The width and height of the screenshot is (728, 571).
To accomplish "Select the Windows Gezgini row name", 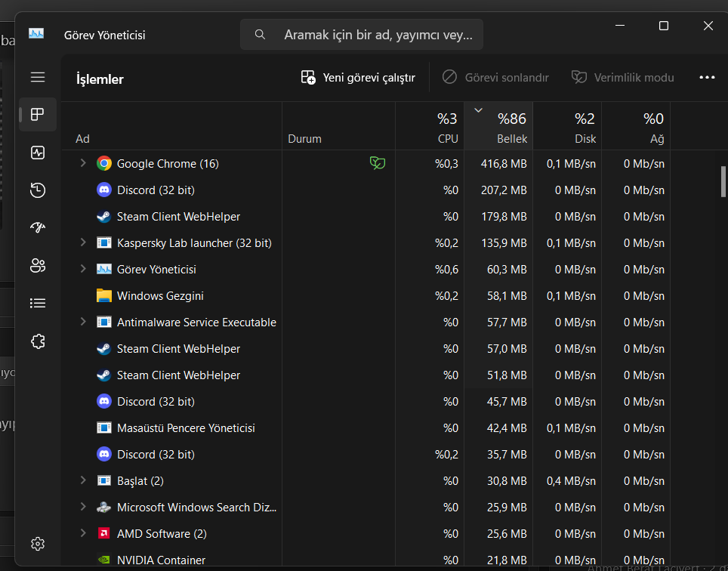I will 160,296.
